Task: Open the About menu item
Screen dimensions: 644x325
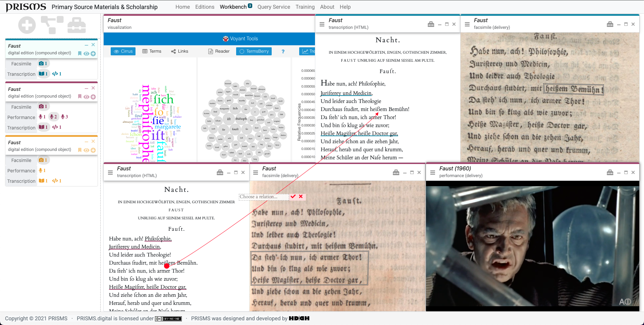Action: tap(327, 7)
